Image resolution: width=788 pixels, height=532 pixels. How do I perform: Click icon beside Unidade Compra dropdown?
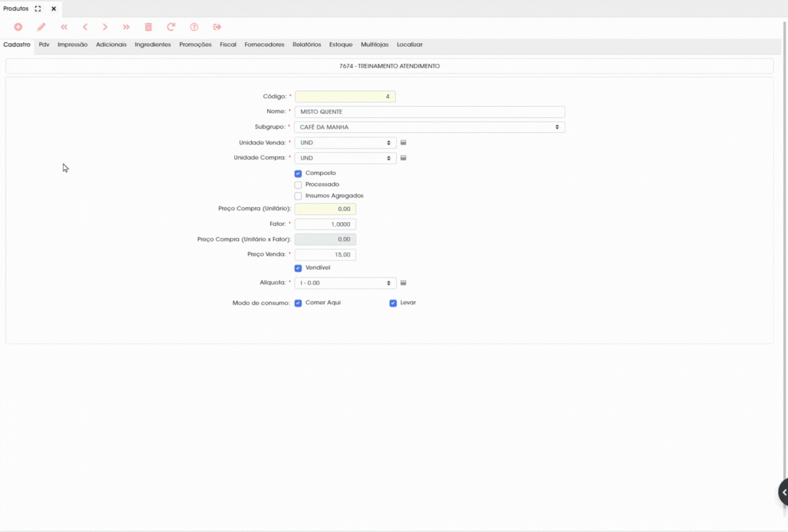pyautogui.click(x=403, y=158)
